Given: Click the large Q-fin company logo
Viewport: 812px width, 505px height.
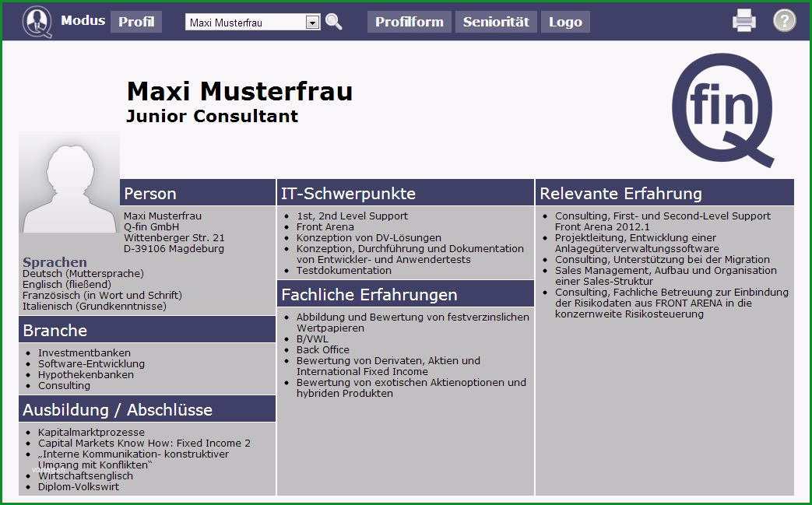Looking at the screenshot, I should (x=723, y=110).
